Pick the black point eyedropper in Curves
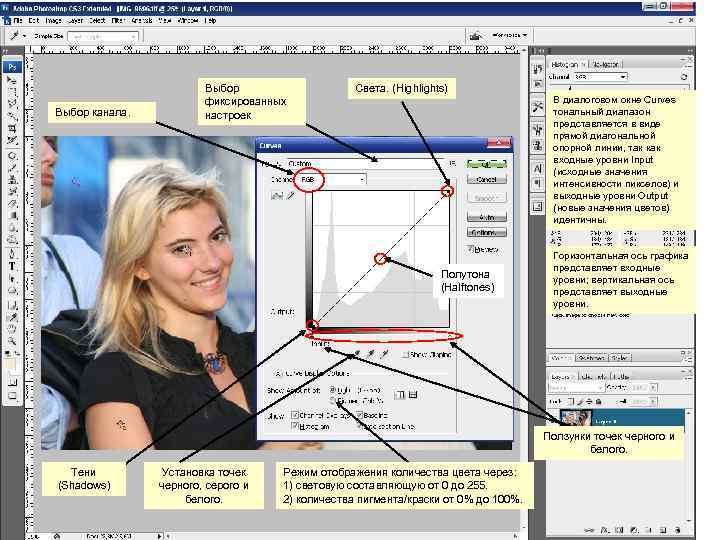Image resolution: width=720 pixels, height=540 pixels. tap(356, 354)
